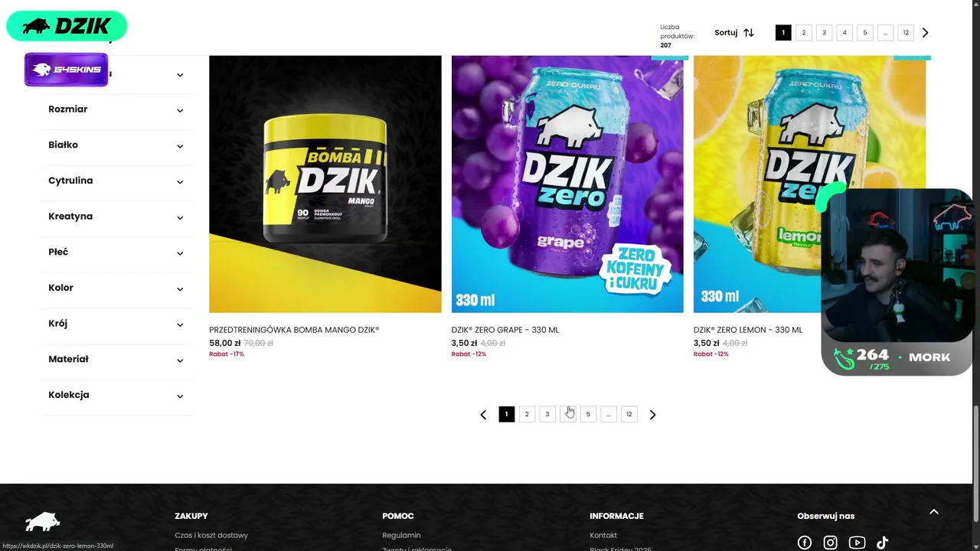The height and width of the screenshot is (551, 980).
Task: Go to previous page using bottom arrow
Action: pos(483,415)
